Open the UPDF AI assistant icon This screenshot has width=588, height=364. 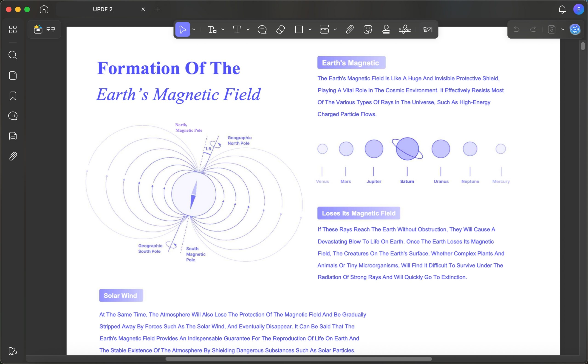575,29
